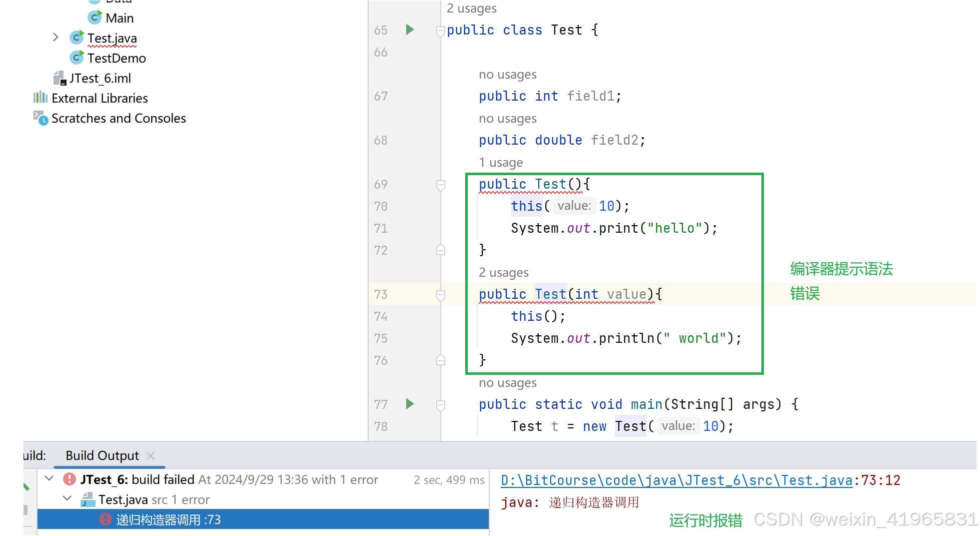Select Scratches and Consoles in the project tree
The width and height of the screenshot is (980, 536).
point(119,118)
